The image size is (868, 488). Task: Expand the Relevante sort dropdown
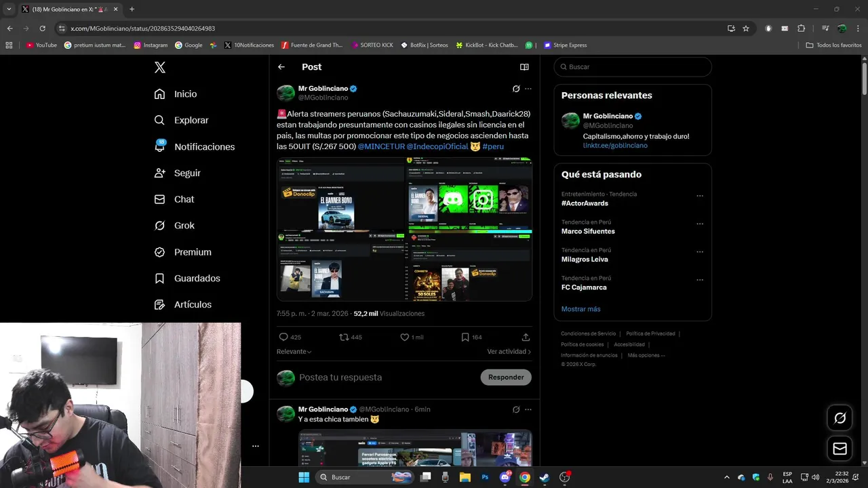click(x=294, y=352)
